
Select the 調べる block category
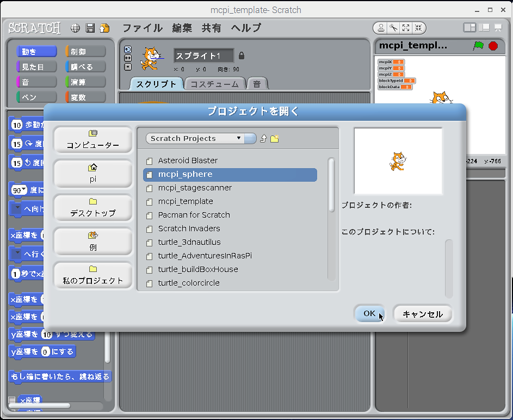(x=86, y=67)
